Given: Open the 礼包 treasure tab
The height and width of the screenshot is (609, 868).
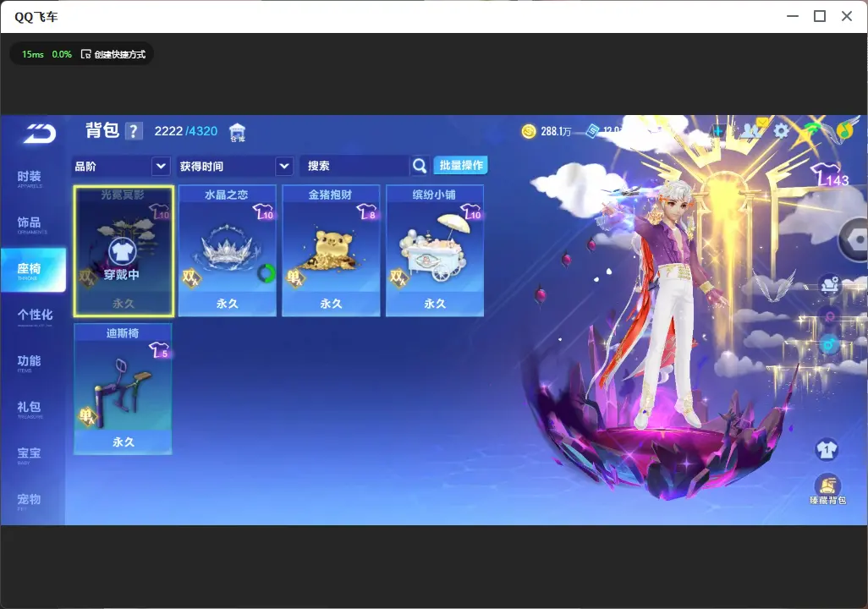Looking at the screenshot, I should 30,408.
